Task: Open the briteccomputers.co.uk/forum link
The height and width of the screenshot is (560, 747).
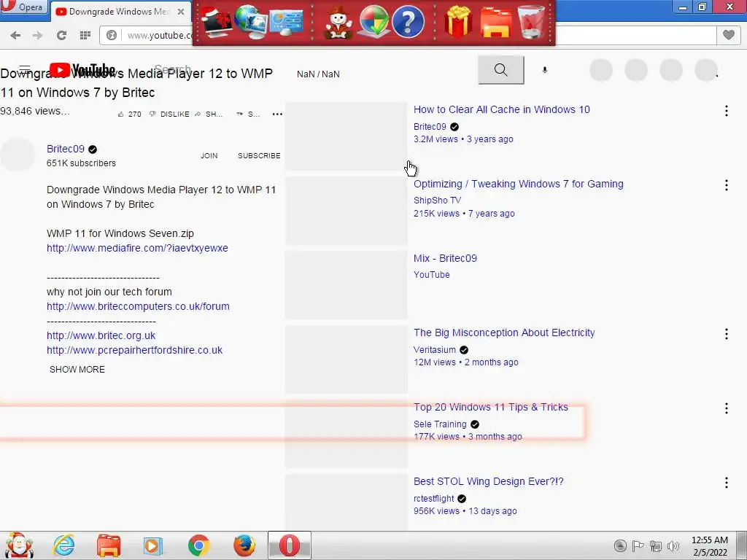Action: pyautogui.click(x=138, y=306)
